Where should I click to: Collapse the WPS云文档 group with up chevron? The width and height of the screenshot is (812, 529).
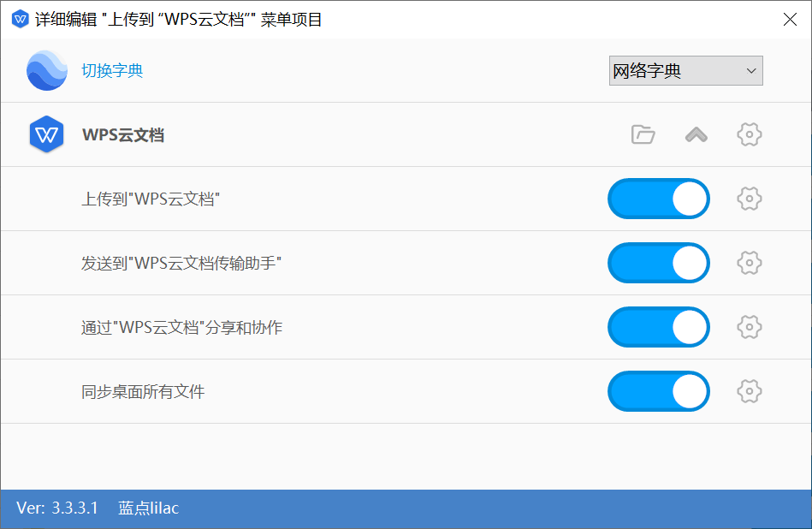pyautogui.click(x=696, y=134)
